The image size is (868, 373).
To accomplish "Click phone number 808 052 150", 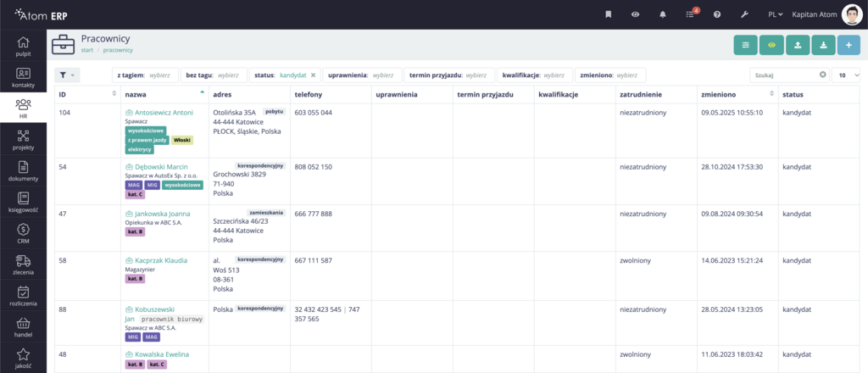I will tap(314, 166).
